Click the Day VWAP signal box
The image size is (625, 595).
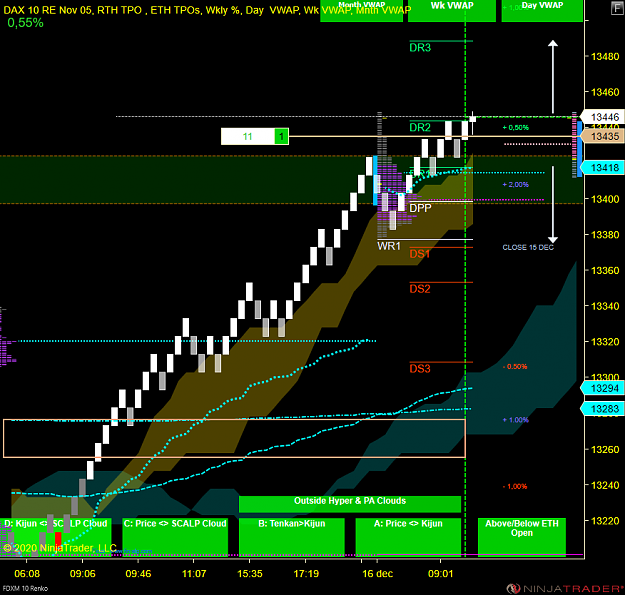click(x=542, y=11)
